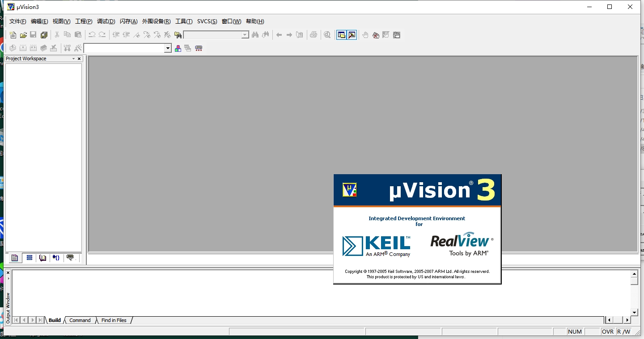
Task: Open the Select Target dropdown list
Action: pyautogui.click(x=168, y=48)
